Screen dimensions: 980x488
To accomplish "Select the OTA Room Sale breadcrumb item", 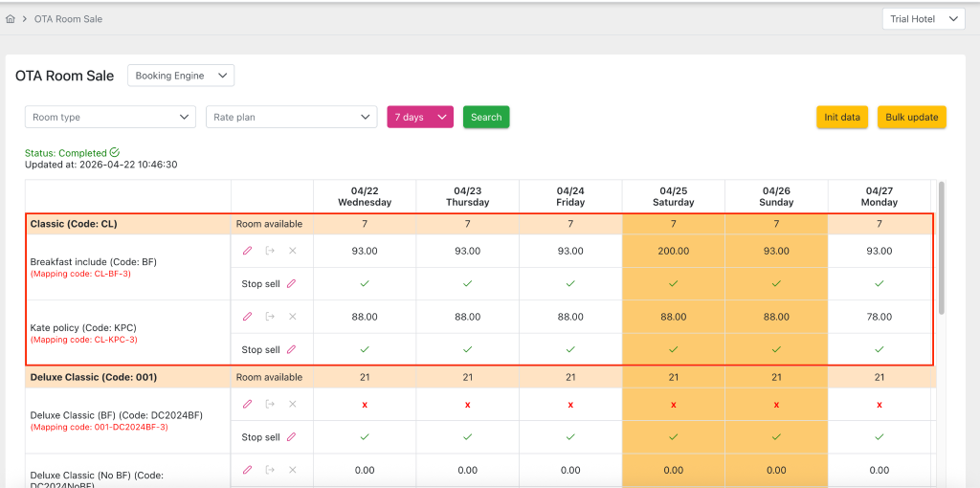I will click(x=68, y=19).
